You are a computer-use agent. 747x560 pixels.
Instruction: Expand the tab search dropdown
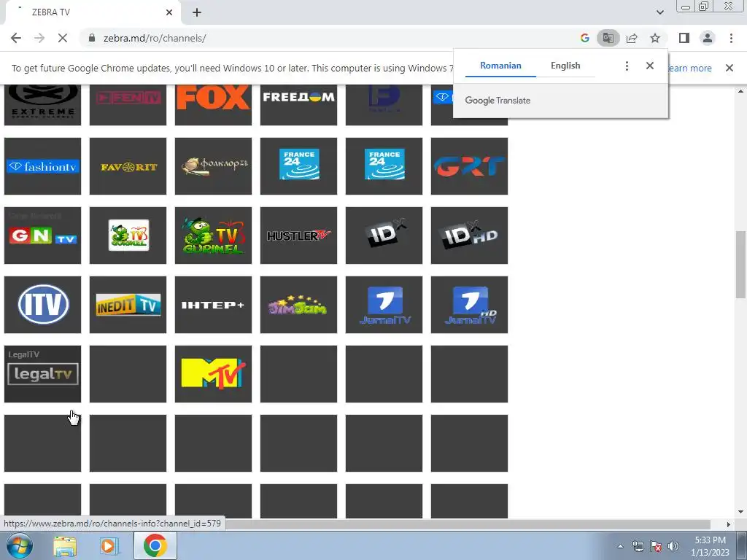tap(659, 12)
